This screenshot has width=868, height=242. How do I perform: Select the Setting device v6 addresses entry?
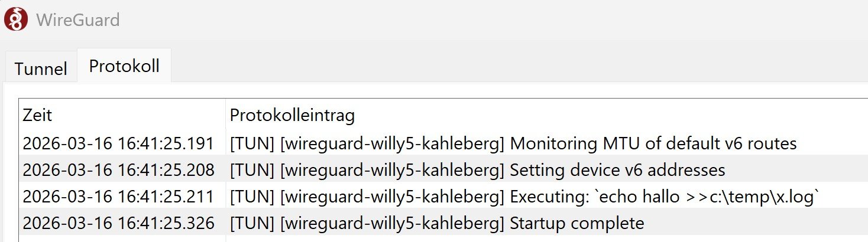[x=617, y=171]
